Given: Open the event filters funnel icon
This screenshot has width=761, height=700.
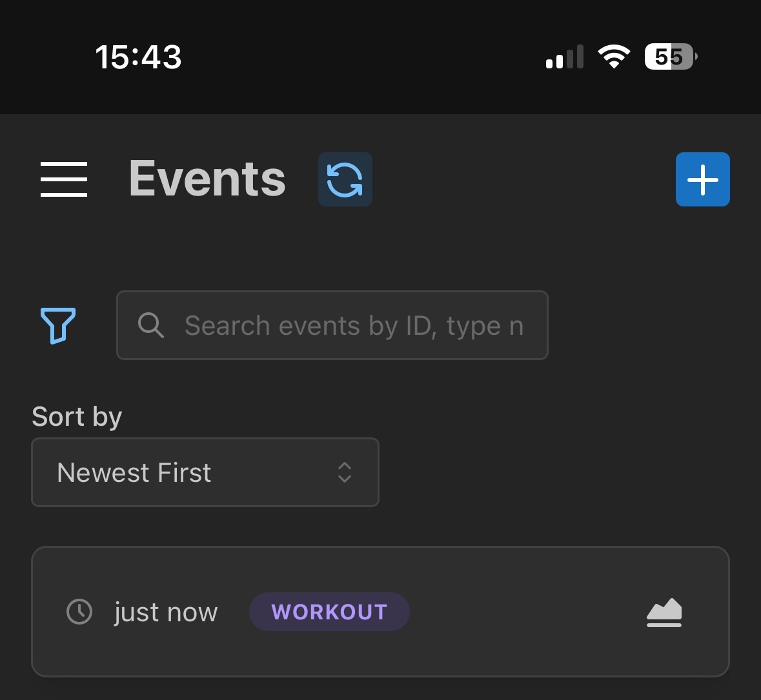Looking at the screenshot, I should pyautogui.click(x=57, y=325).
